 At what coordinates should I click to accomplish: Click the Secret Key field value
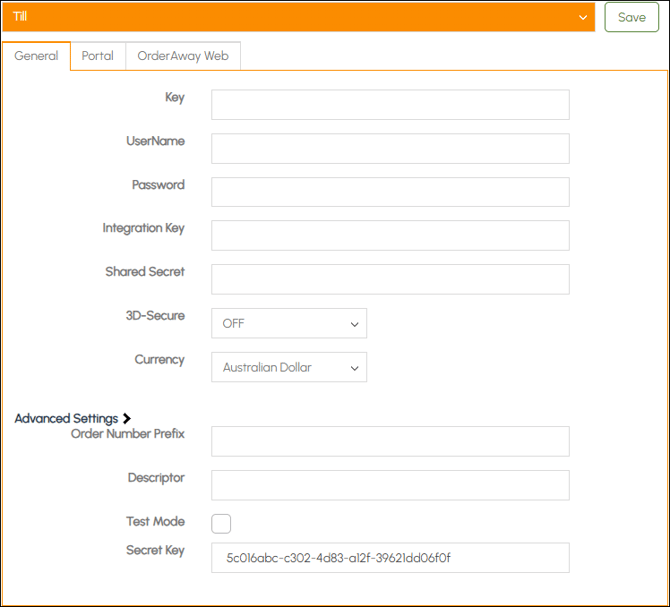pyautogui.click(x=390, y=558)
